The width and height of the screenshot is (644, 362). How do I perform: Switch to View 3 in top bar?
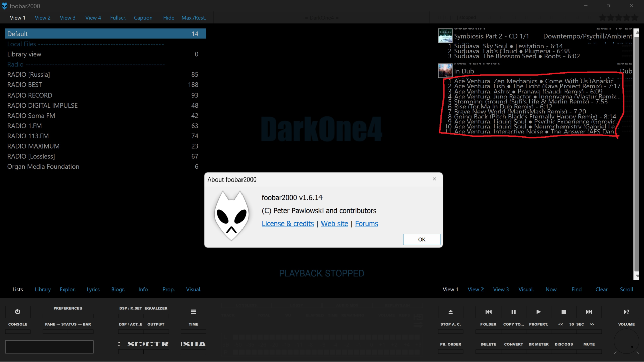click(68, 18)
